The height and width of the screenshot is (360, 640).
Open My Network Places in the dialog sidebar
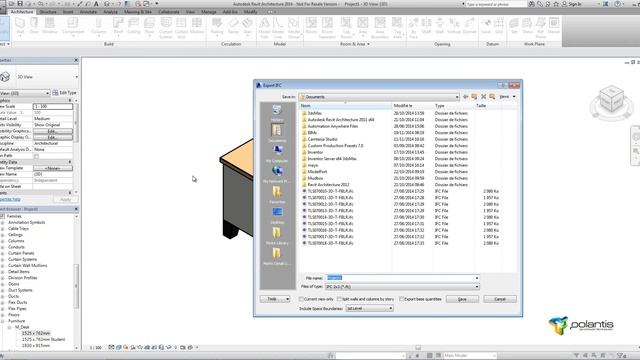[x=277, y=174]
